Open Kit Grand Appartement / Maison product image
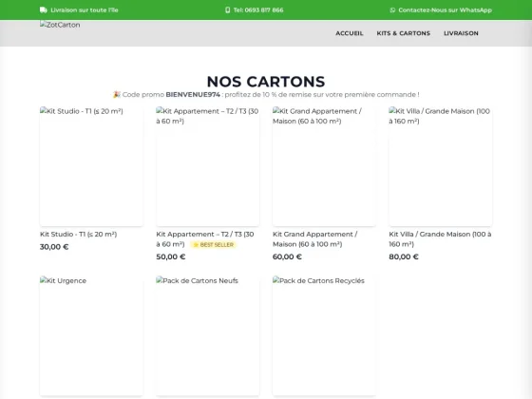This screenshot has width=532, height=399. point(324,166)
